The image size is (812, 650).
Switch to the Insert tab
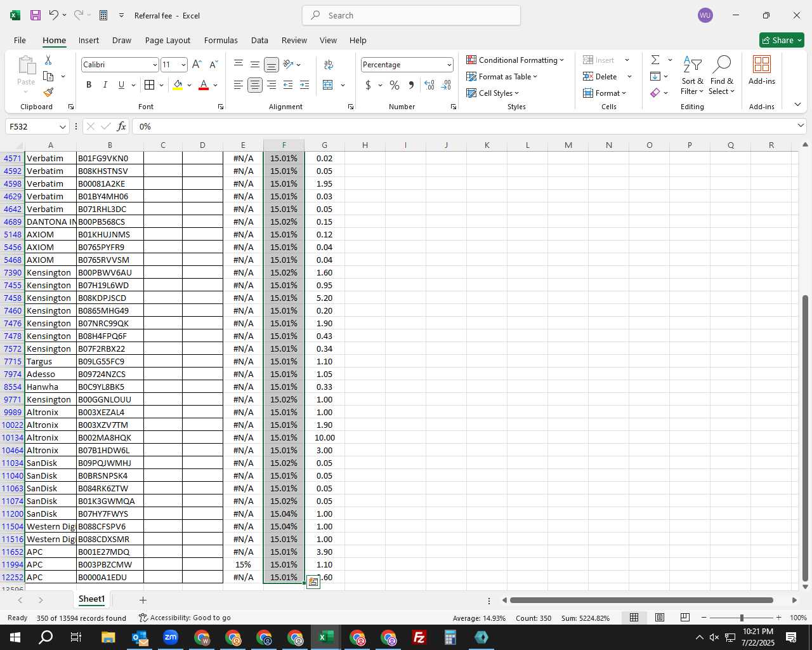click(x=88, y=40)
